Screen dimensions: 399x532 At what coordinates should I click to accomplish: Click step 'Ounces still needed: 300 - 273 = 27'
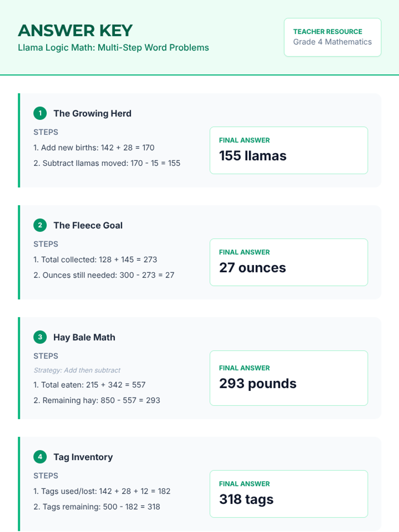coord(104,275)
